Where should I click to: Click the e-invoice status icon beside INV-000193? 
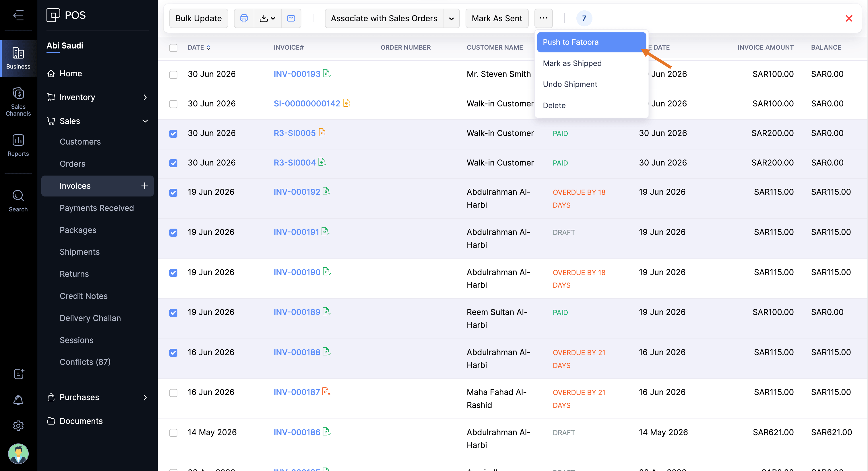pos(327,73)
